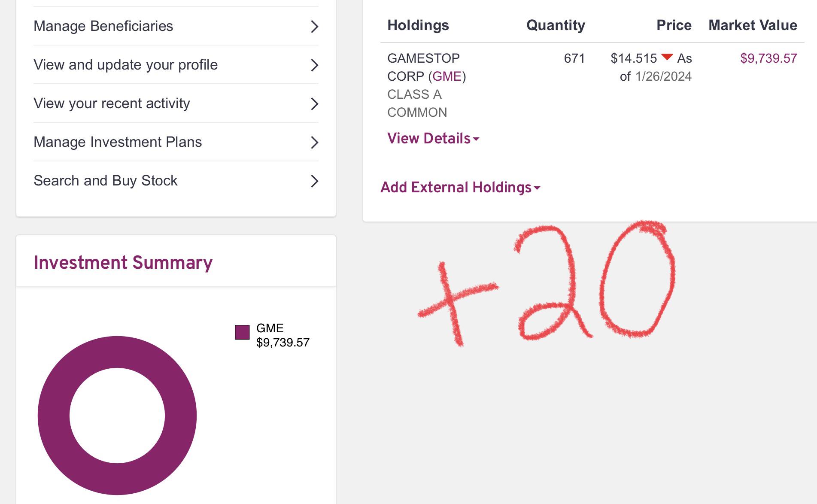Click the $9,739.57 market value link
Image resolution: width=817 pixels, height=504 pixels.
[768, 58]
